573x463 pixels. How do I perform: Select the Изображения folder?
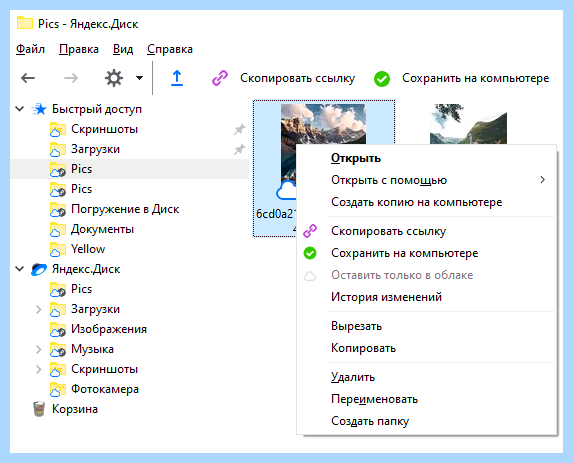pos(109,329)
